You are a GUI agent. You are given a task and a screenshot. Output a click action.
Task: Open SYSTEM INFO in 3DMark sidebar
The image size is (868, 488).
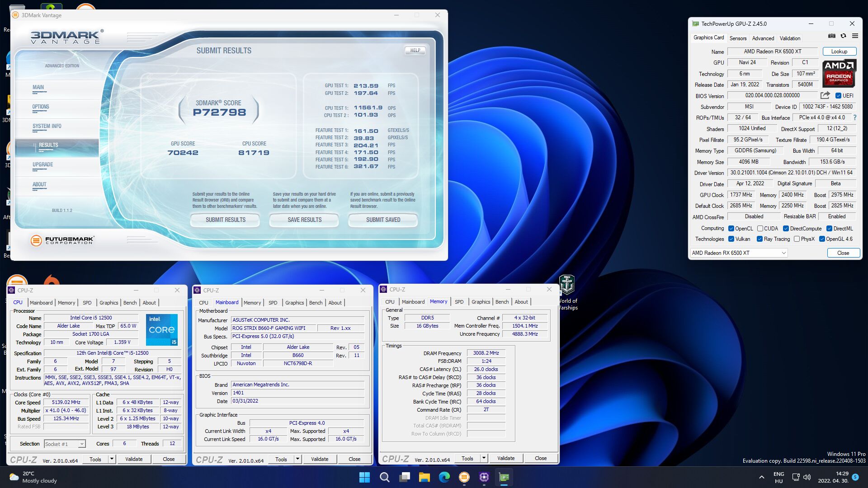(x=47, y=127)
